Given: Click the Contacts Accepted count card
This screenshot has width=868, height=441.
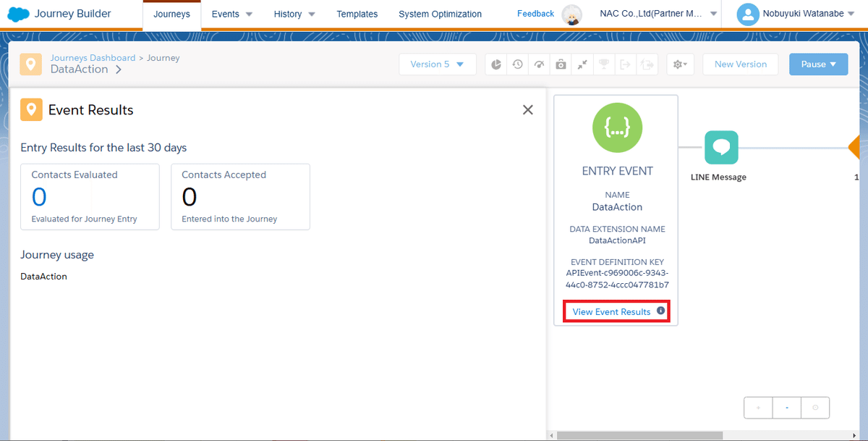Looking at the screenshot, I should pos(240,197).
